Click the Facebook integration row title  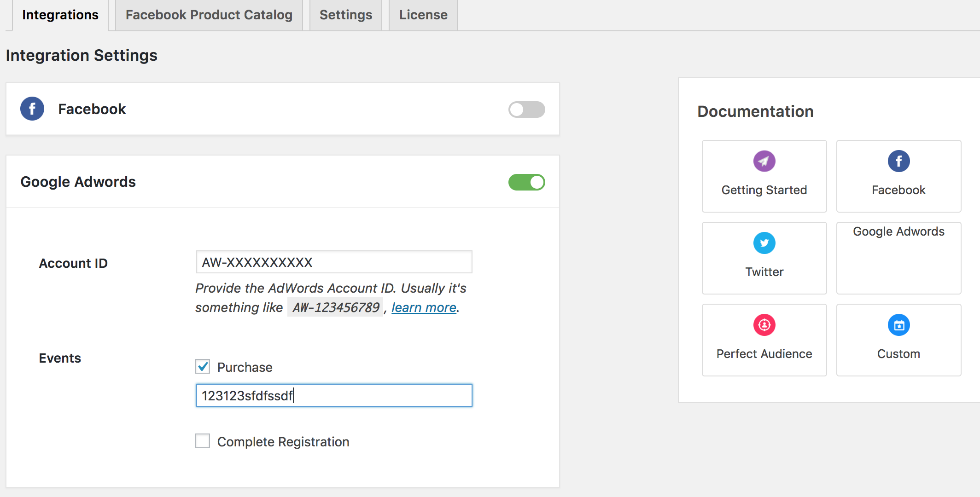tap(92, 109)
